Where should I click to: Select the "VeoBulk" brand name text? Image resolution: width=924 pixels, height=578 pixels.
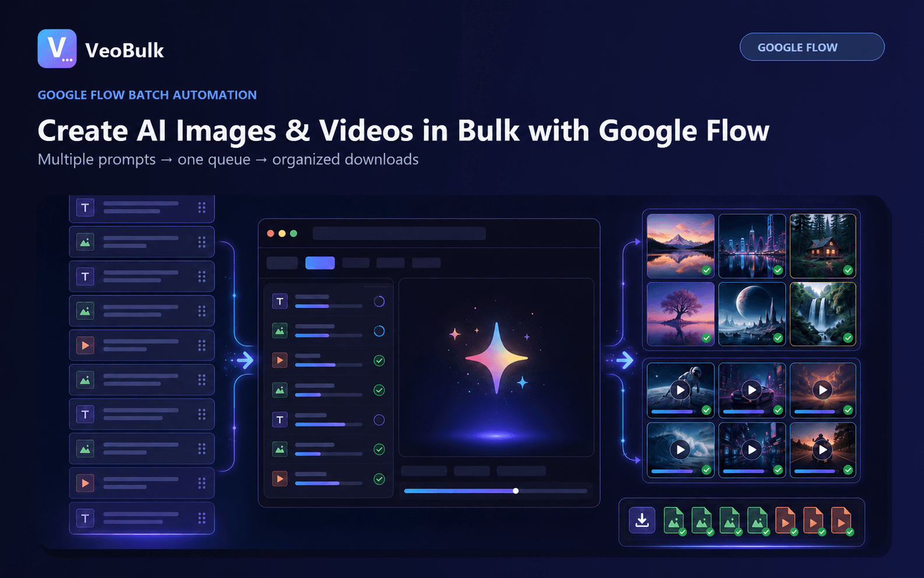[125, 51]
